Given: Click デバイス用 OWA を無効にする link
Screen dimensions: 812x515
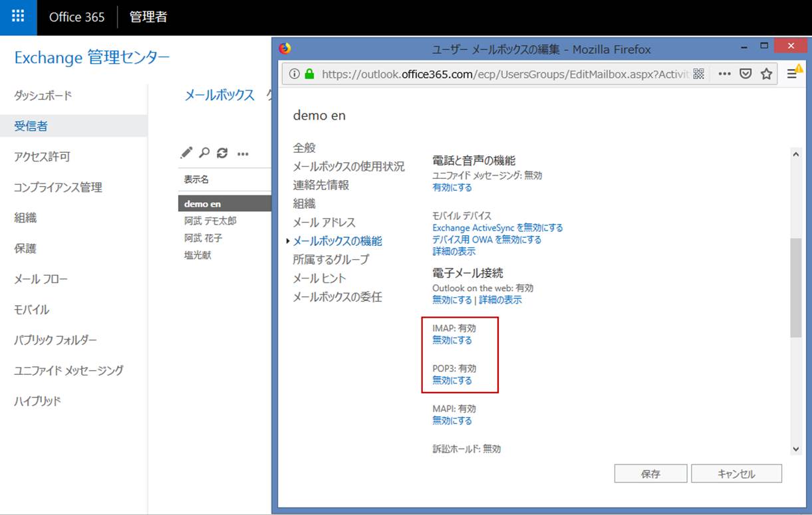Looking at the screenshot, I should tap(487, 239).
